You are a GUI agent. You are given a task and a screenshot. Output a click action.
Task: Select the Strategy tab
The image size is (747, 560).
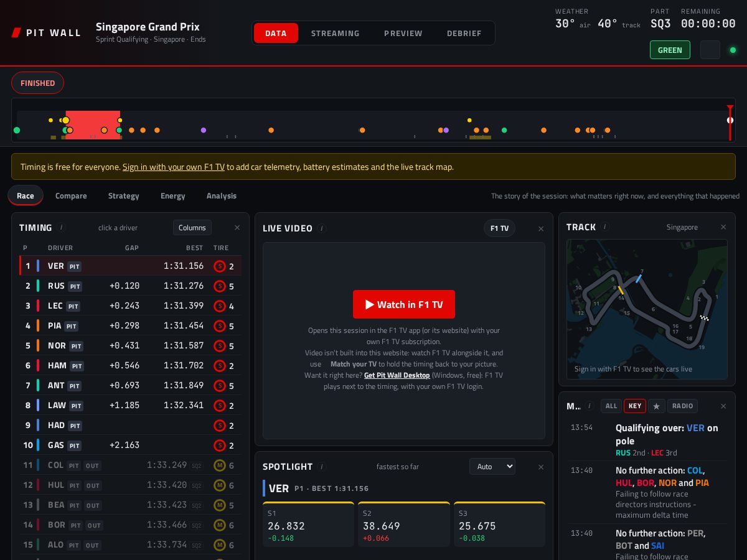pyautogui.click(x=124, y=195)
